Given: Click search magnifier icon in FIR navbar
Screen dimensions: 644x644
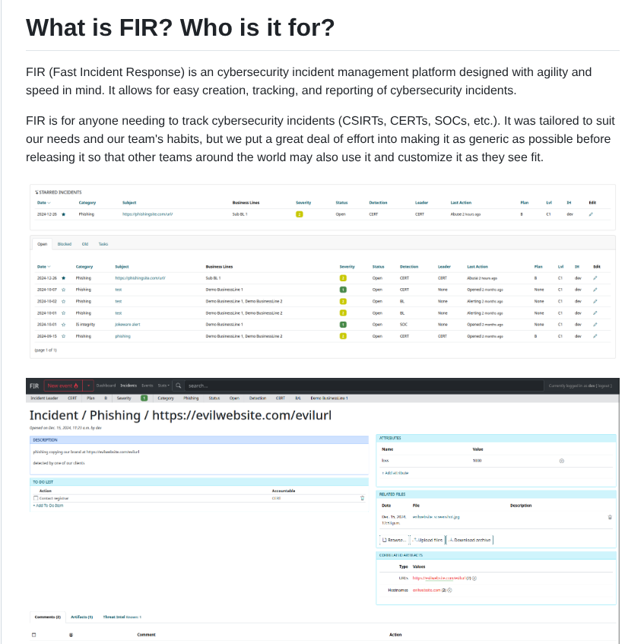Looking at the screenshot, I should click(x=178, y=385).
